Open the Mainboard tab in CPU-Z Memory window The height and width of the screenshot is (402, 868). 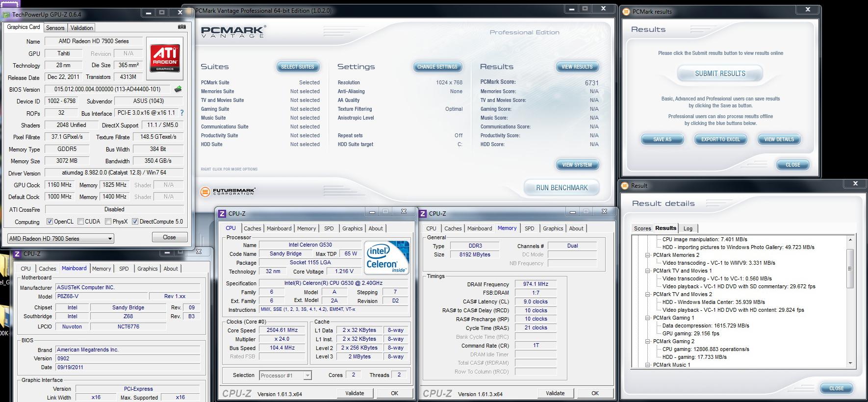click(480, 228)
